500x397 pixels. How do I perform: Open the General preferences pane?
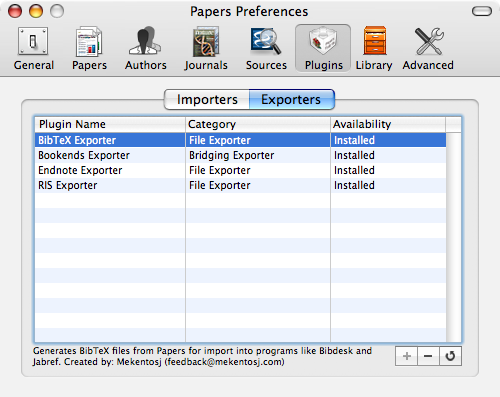click(x=33, y=48)
